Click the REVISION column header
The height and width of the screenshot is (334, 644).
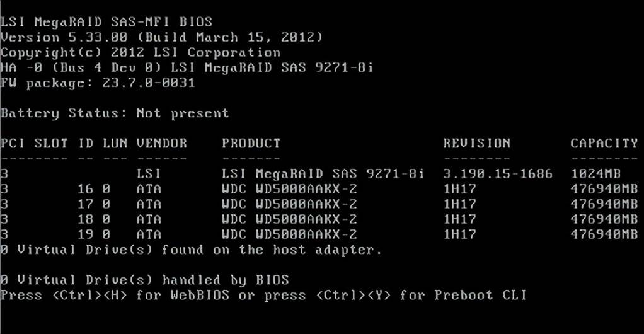[476, 143]
